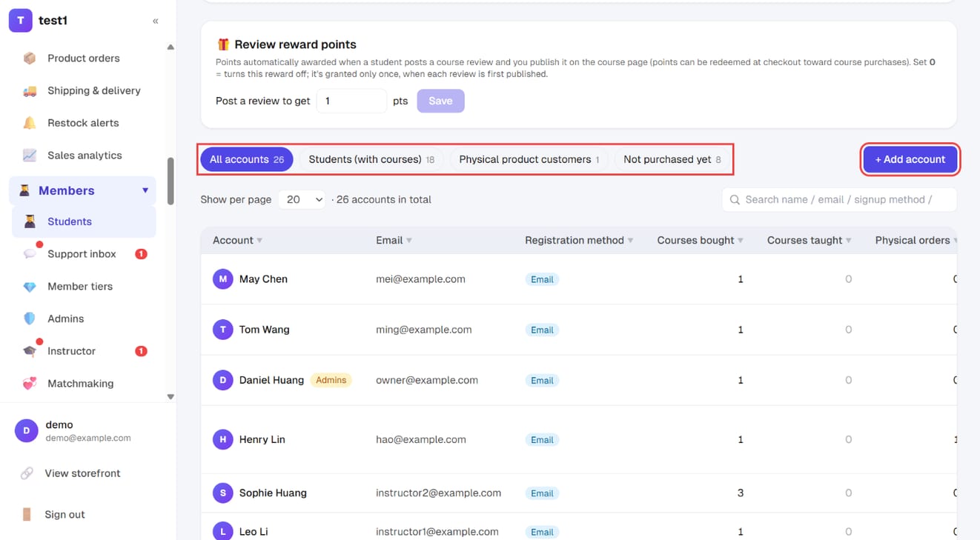Click the Admins shield icon
This screenshot has height=540, width=980.
click(30, 319)
